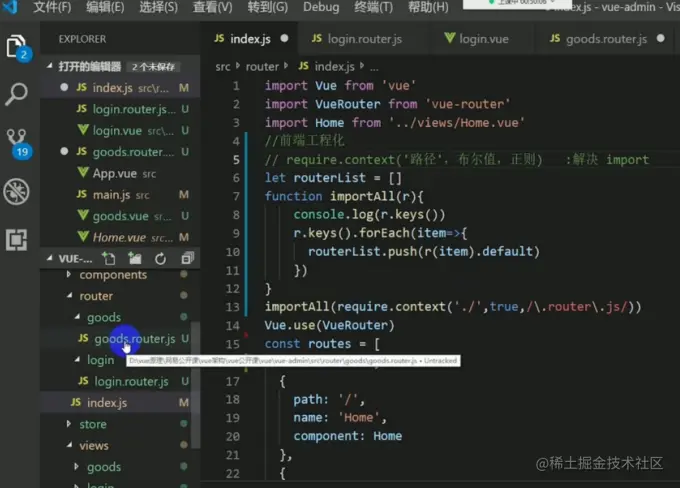Image resolution: width=680 pixels, height=488 pixels.
Task: Click Vue icon beside App.vue entry
Action: (x=83, y=173)
